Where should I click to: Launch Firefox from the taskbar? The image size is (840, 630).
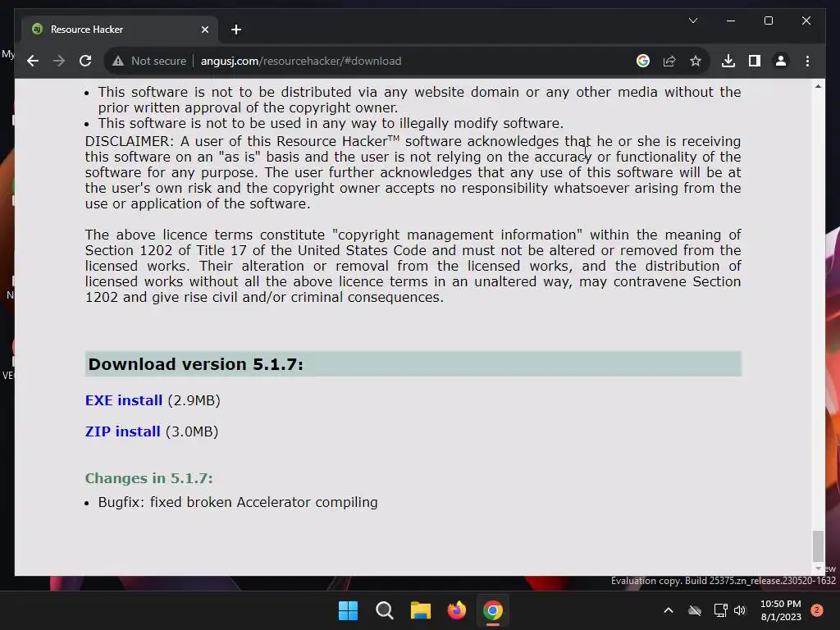[x=456, y=610]
